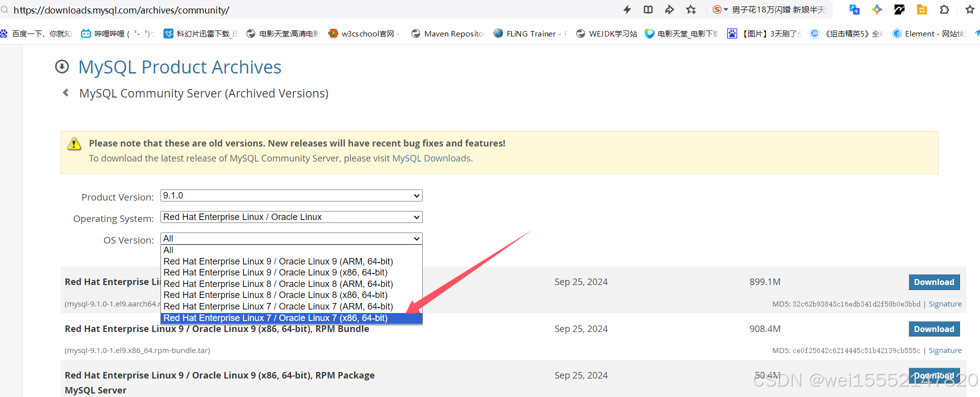Click the search magnifier icon in address bar
Screen dimensions: 980x397
(x=4, y=10)
